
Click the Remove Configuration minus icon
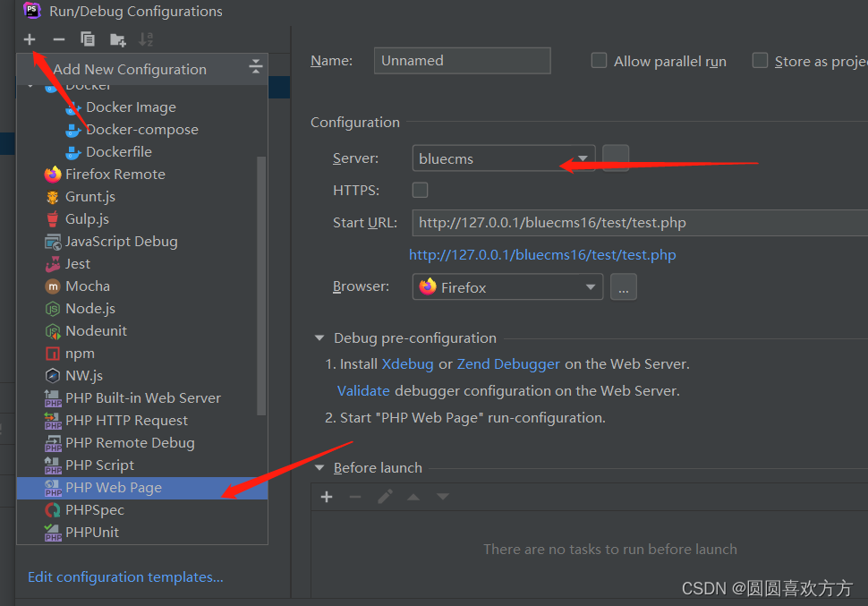click(x=59, y=39)
